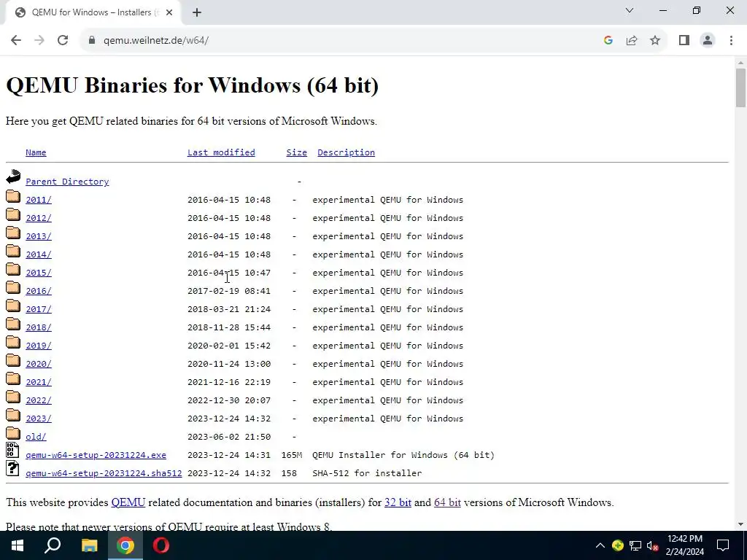Sort listing by Size
Viewport: 747px width, 560px height.
(296, 152)
